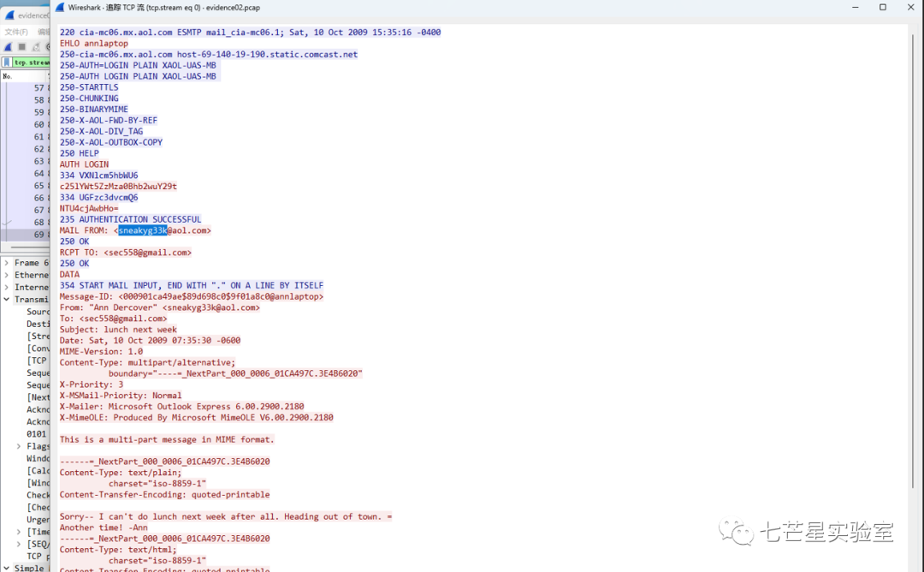
Task: Click the 'Date: Sat, 10 Oct 2009 07:35:30' line
Action: point(150,340)
